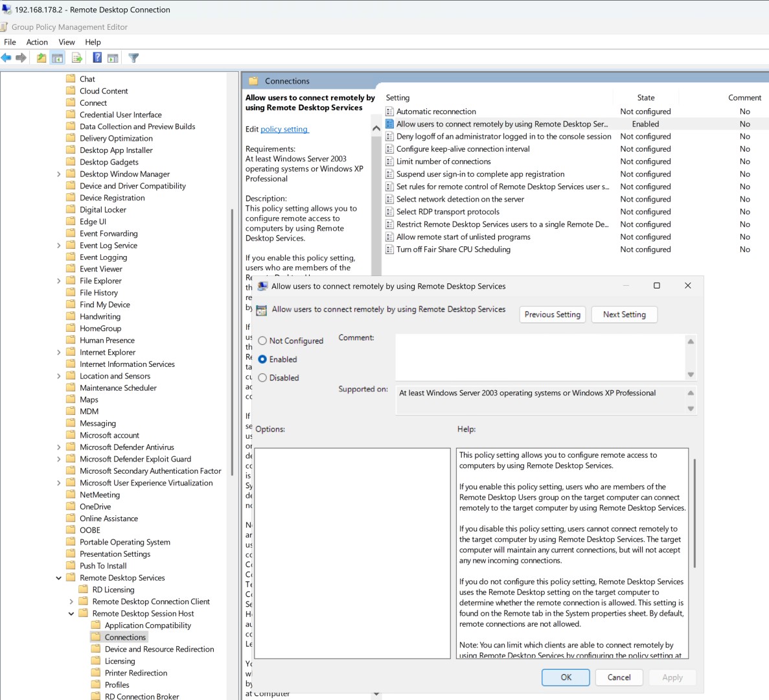Viewport: 769px width, 700px height.
Task: Open the Action menu
Action: (37, 42)
